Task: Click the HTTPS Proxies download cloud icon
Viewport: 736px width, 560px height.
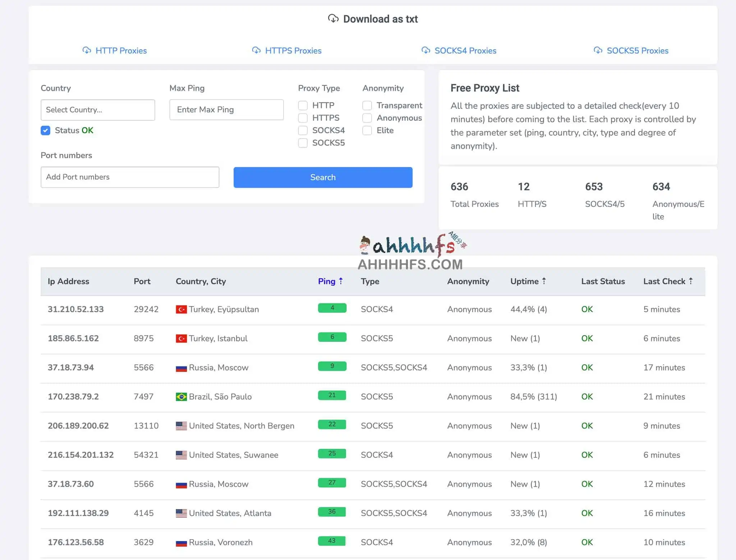Action: tap(256, 50)
